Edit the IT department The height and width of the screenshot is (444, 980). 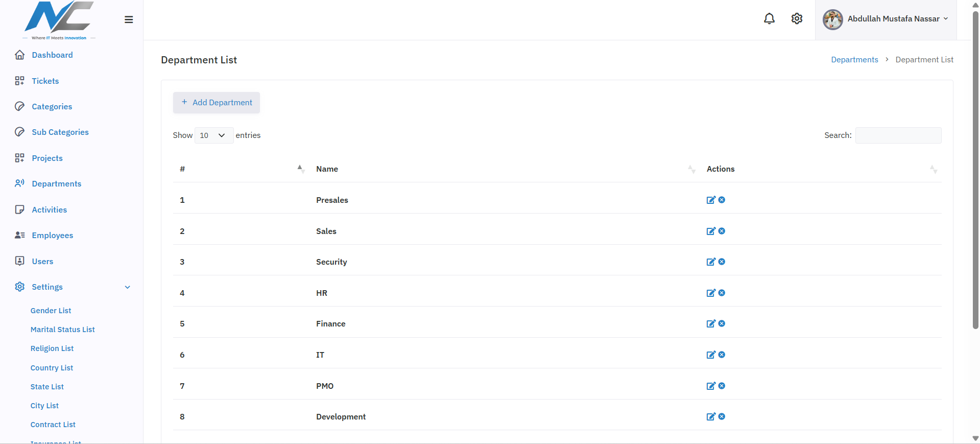[711, 355]
